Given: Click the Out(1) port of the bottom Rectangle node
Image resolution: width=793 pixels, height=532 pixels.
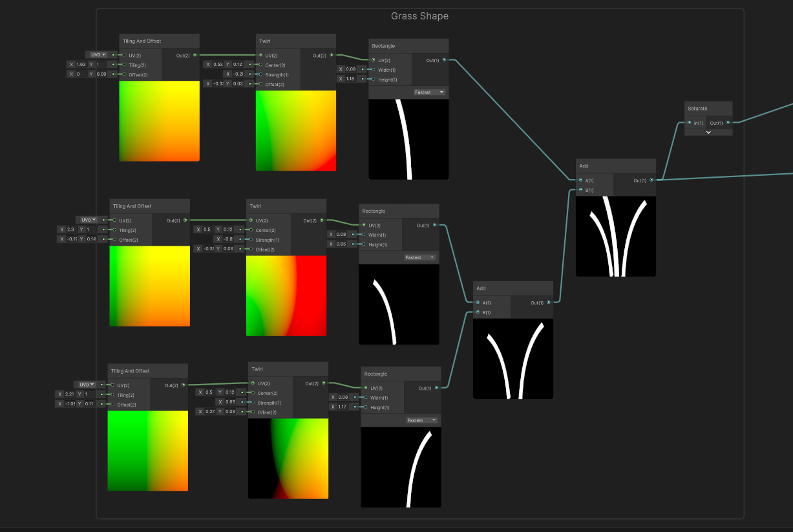Looking at the screenshot, I should (x=436, y=388).
